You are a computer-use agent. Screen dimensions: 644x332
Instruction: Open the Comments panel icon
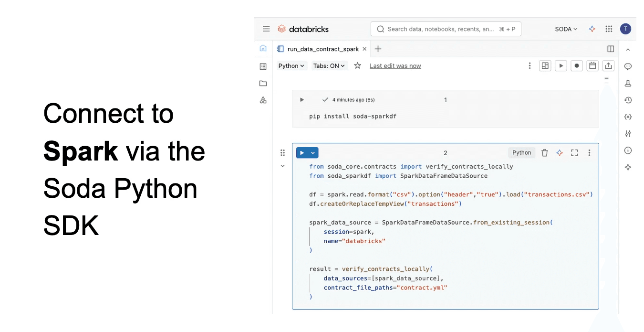click(628, 66)
